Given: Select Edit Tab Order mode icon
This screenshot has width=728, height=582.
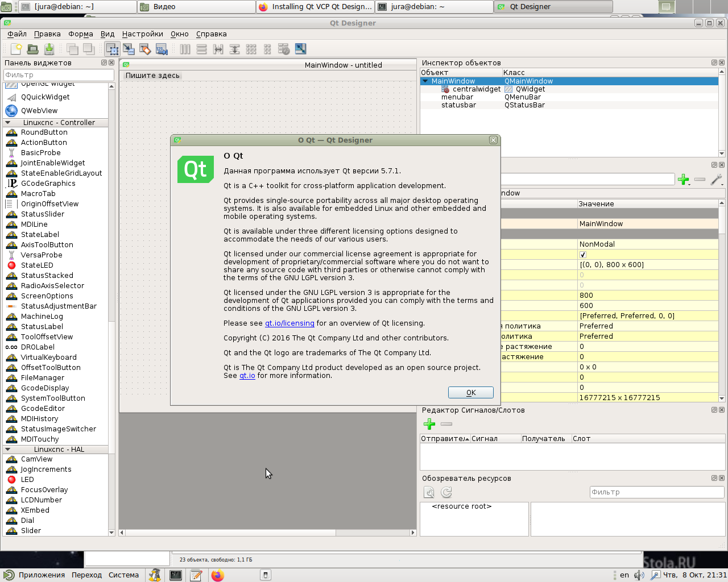Looking at the screenshot, I should pyautogui.click(x=162, y=49).
